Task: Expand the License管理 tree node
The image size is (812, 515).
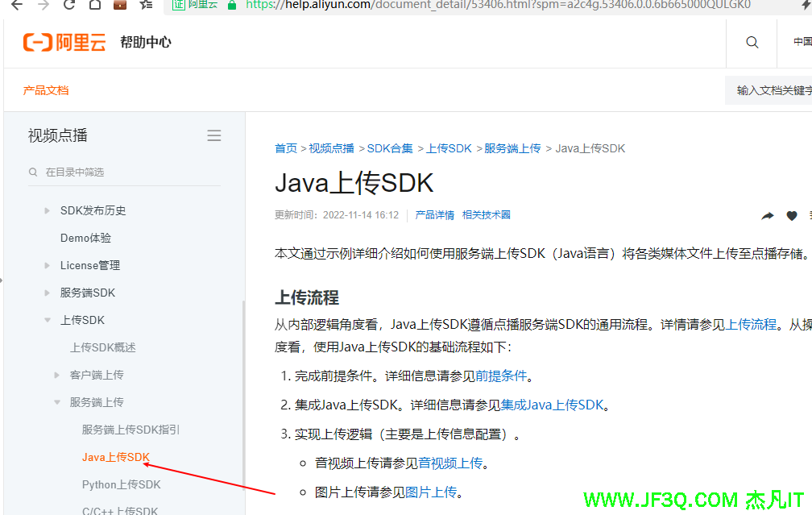Action: tap(48, 265)
